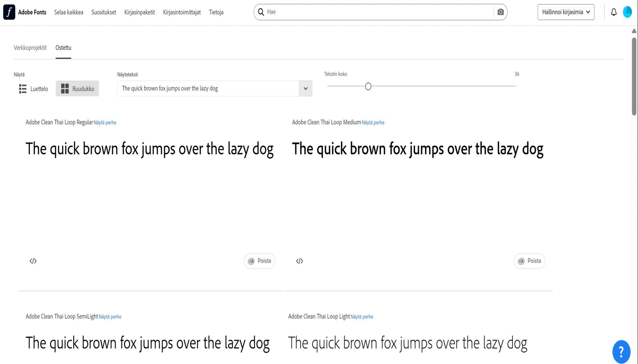
Task: Open the user profile avatar
Action: (x=627, y=12)
